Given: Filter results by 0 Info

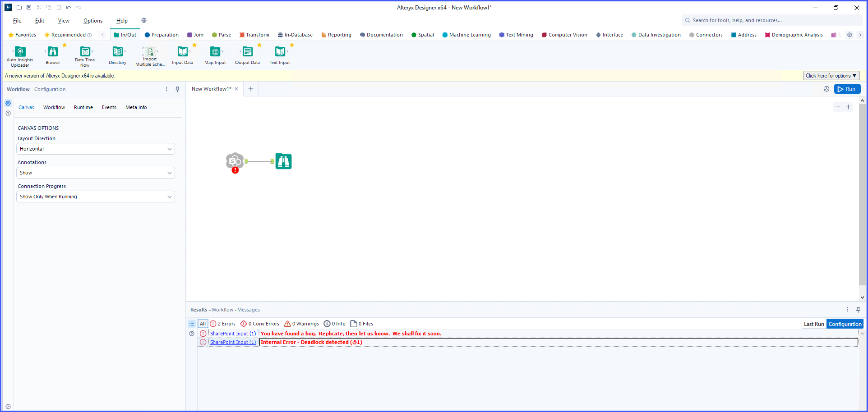Looking at the screenshot, I should click(x=335, y=324).
